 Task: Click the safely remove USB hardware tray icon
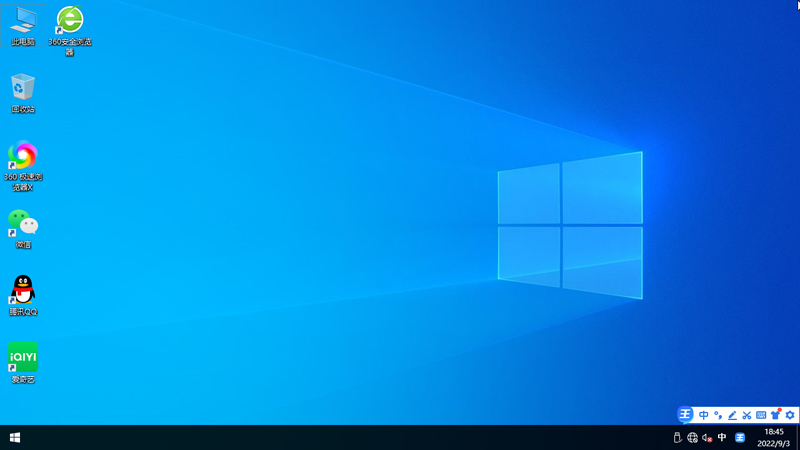click(677, 438)
